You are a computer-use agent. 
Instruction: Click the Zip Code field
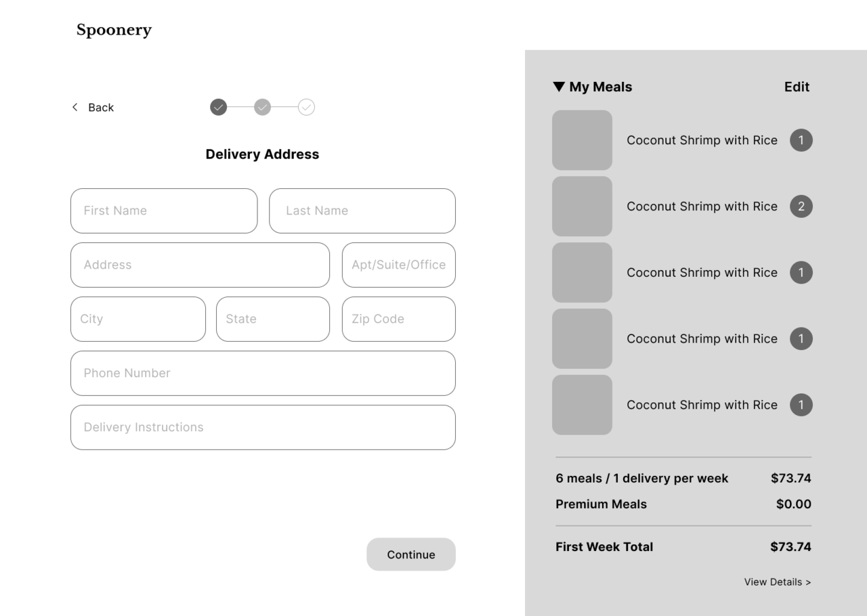click(398, 319)
